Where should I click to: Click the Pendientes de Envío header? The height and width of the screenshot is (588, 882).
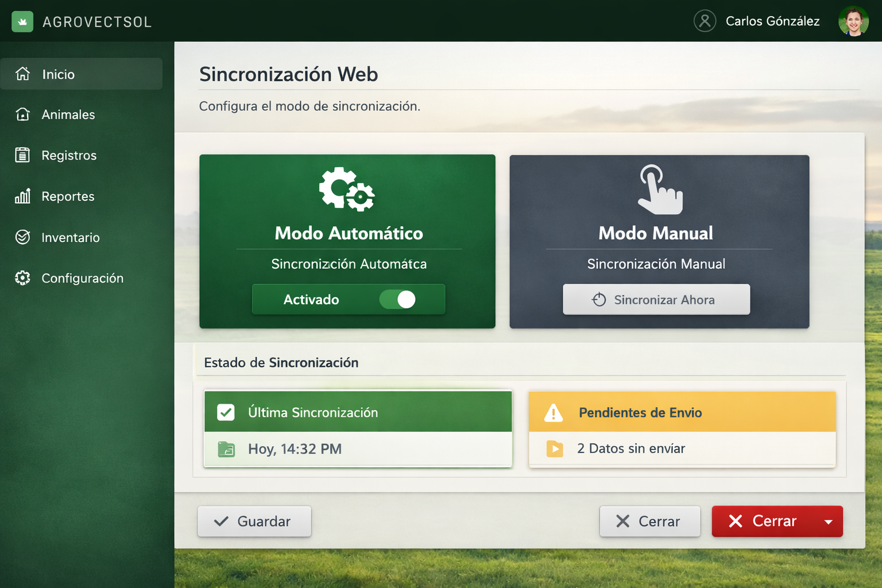tap(682, 412)
